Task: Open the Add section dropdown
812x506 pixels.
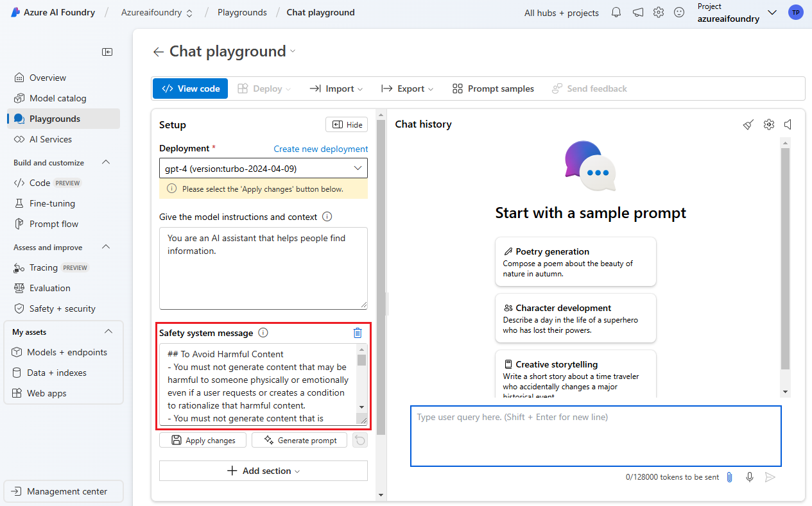Action: point(263,470)
